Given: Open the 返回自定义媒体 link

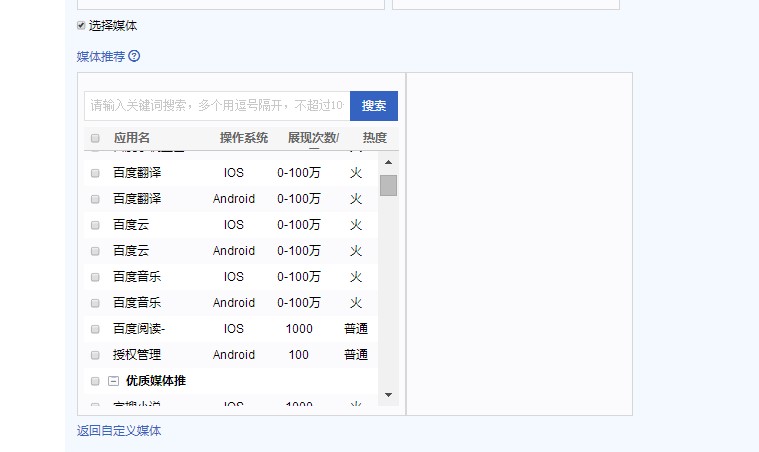Looking at the screenshot, I should [x=119, y=431].
